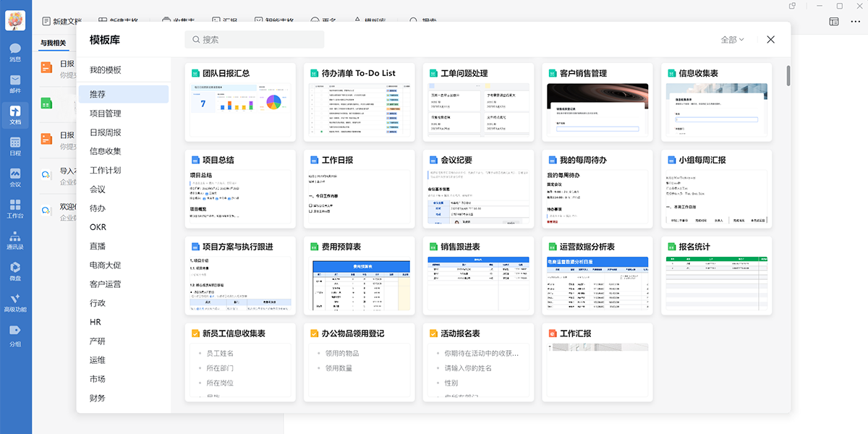Open the 工作台 workbench icon
The width and height of the screenshot is (868, 434).
pyautogui.click(x=15, y=208)
